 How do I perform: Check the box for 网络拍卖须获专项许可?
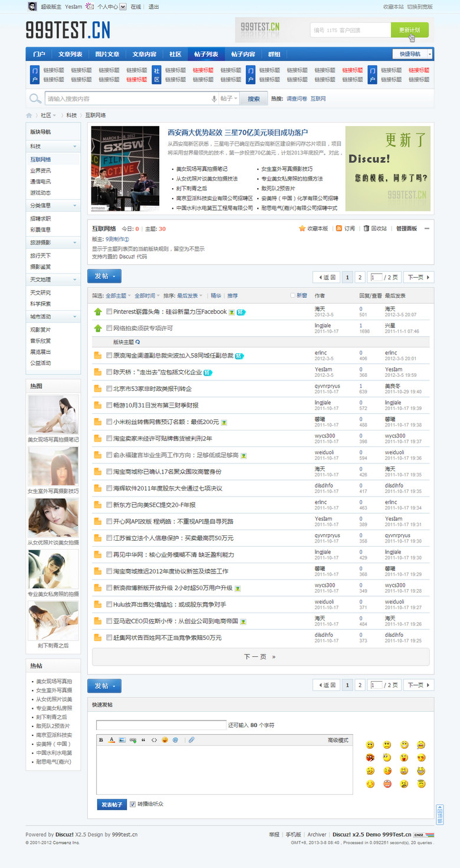pyautogui.click(x=109, y=328)
